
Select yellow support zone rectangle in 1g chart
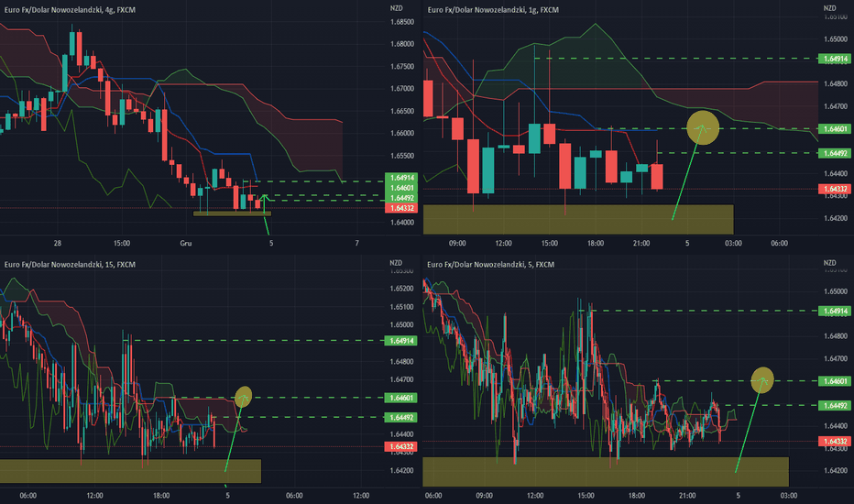pos(578,220)
